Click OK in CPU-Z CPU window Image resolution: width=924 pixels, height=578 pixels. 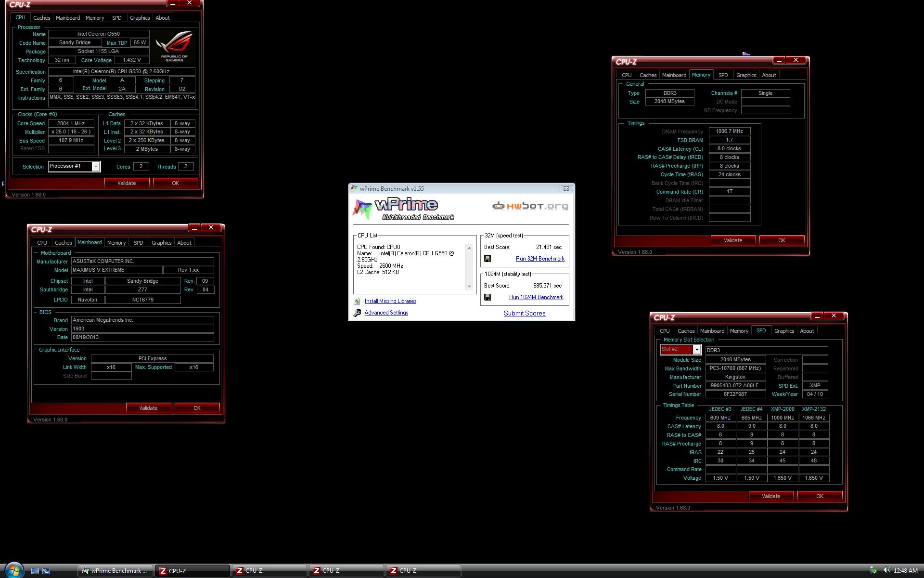pos(175,183)
